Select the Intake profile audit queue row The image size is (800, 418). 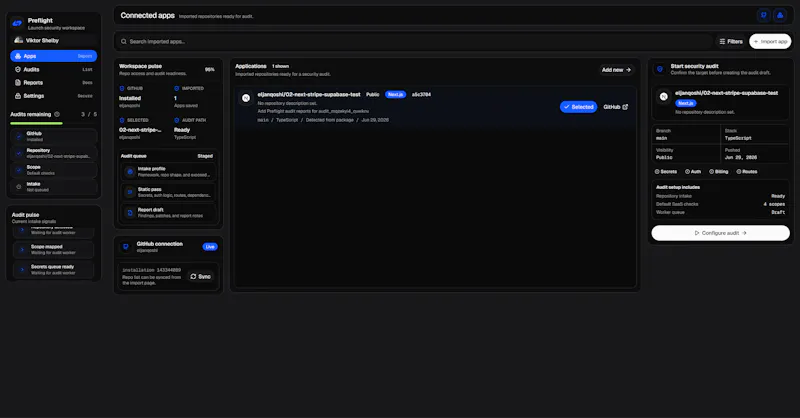point(168,172)
